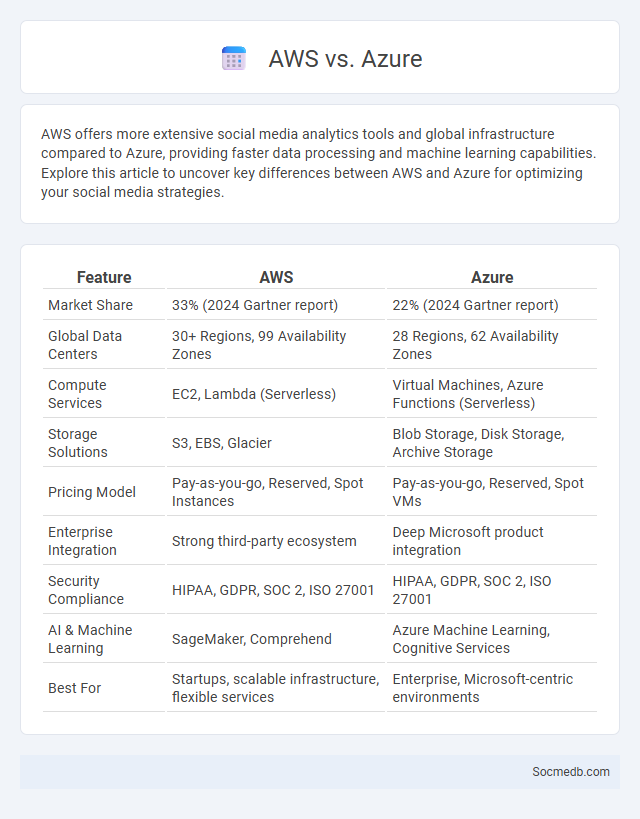Image resolution: width=640 pixels, height=819 pixels.
Task: Click the 'EC2, Lambda (Serverless)' cell
Action: [x=254, y=394]
